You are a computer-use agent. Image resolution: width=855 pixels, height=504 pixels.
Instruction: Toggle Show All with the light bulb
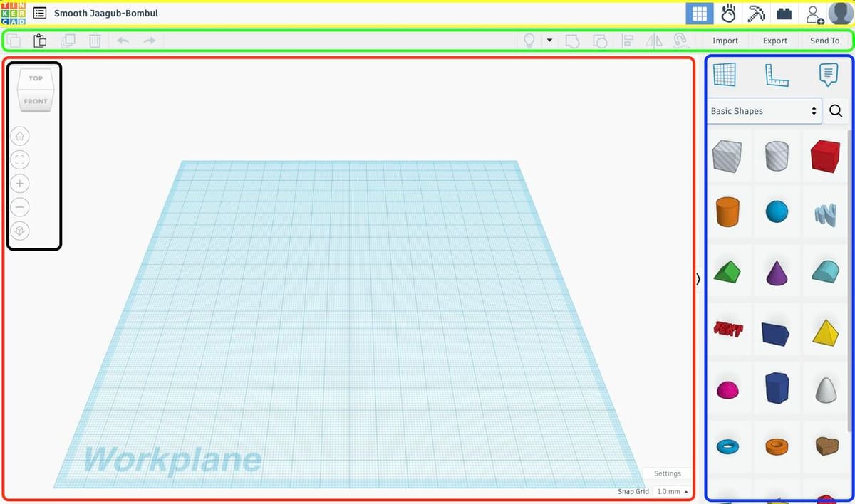(529, 41)
